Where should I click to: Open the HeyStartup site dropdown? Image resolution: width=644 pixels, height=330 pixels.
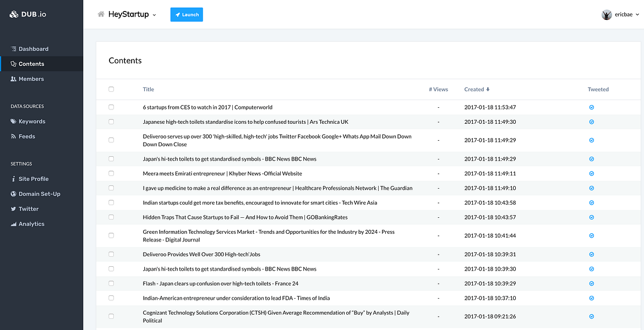(132, 14)
